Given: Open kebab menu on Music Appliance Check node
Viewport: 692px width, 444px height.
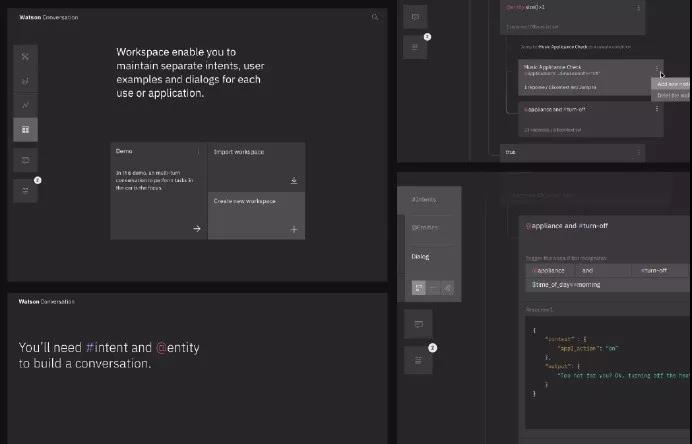Looking at the screenshot, I should pyautogui.click(x=657, y=68).
